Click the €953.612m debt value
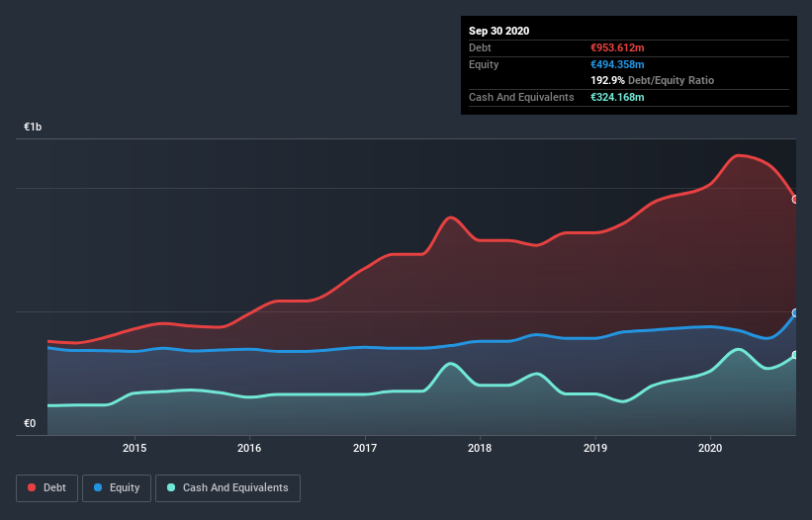Viewport: 812px width, 520px height. [x=617, y=47]
